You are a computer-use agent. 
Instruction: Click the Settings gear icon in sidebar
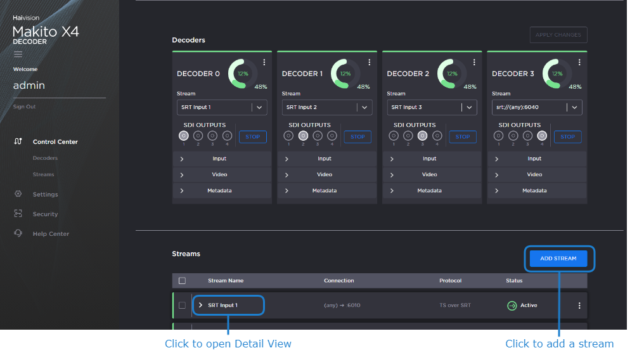pos(18,194)
